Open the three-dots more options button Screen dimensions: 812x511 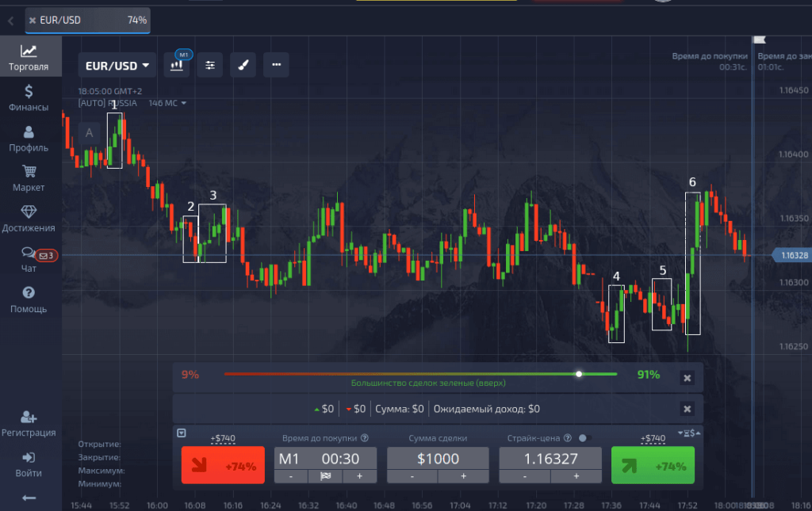click(276, 65)
